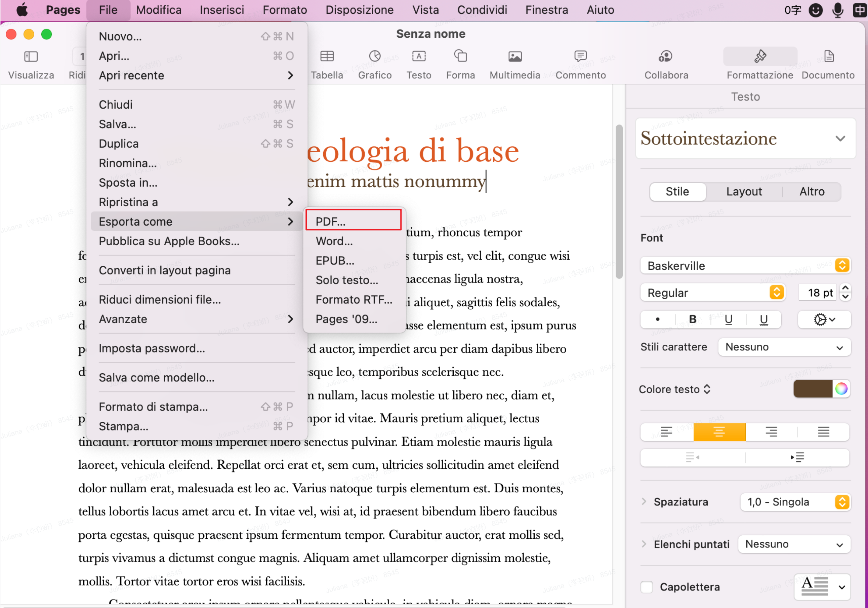Open the Vista menu
Viewport: 868px width, 608px height.
pyautogui.click(x=425, y=10)
